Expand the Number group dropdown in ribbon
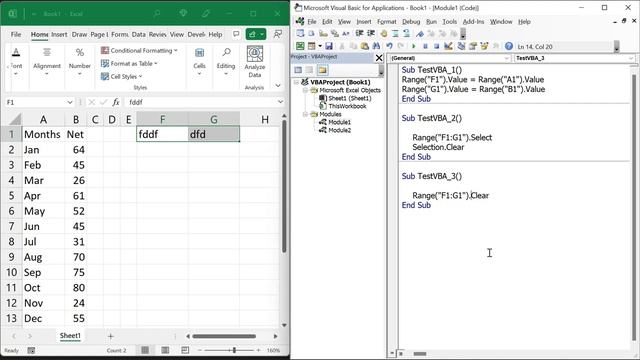640x360 pixels. click(x=80, y=74)
